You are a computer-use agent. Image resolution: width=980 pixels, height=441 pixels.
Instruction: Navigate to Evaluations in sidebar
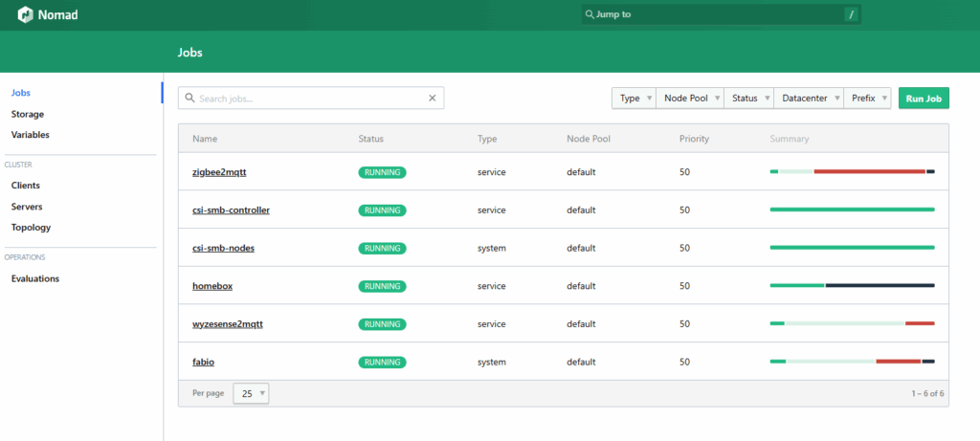click(35, 278)
